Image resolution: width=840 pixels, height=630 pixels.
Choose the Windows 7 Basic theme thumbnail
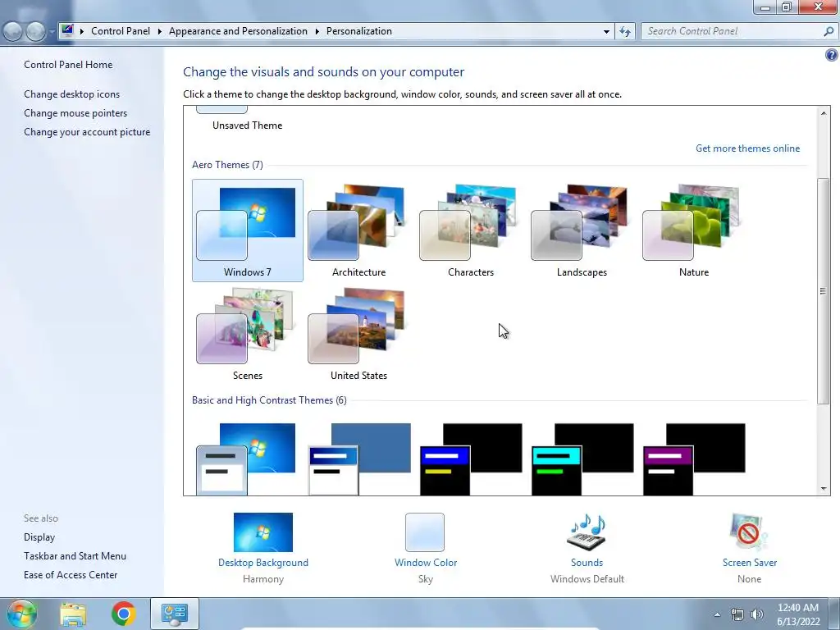(246, 459)
